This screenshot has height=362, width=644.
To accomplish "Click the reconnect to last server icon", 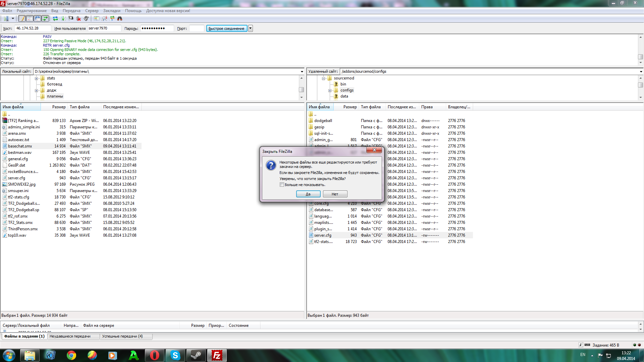I will (86, 18).
